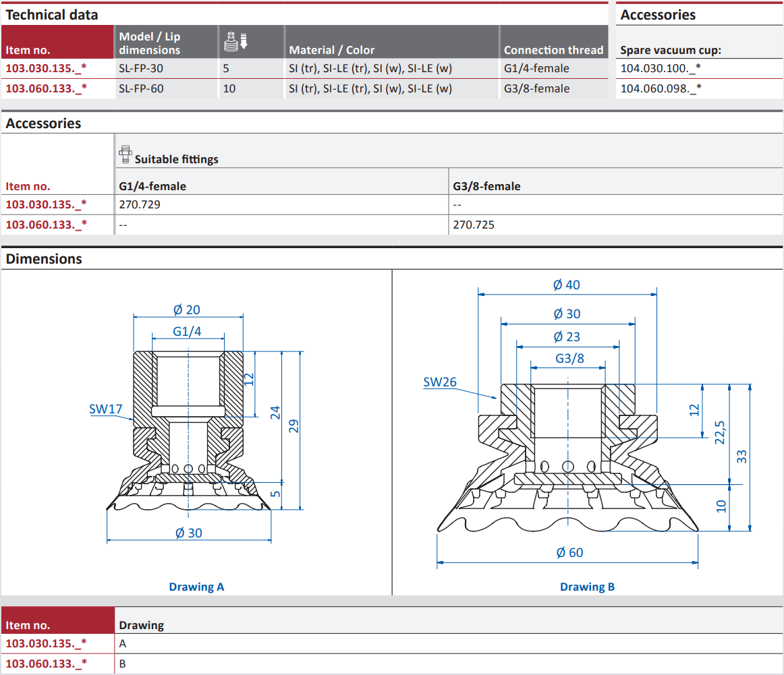
Task: Click the Drawing B caption
Action: 587,587
